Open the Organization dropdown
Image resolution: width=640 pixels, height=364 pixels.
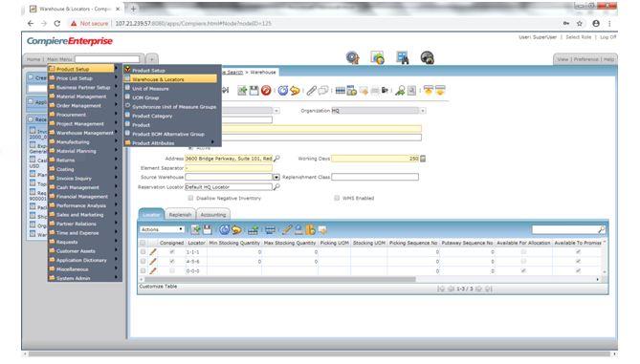[x=423, y=111]
